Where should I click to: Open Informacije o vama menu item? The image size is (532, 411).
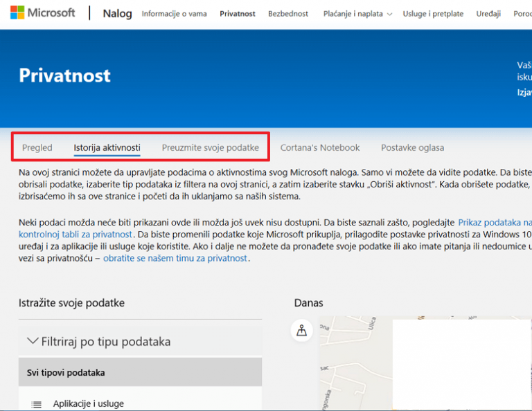tap(175, 14)
